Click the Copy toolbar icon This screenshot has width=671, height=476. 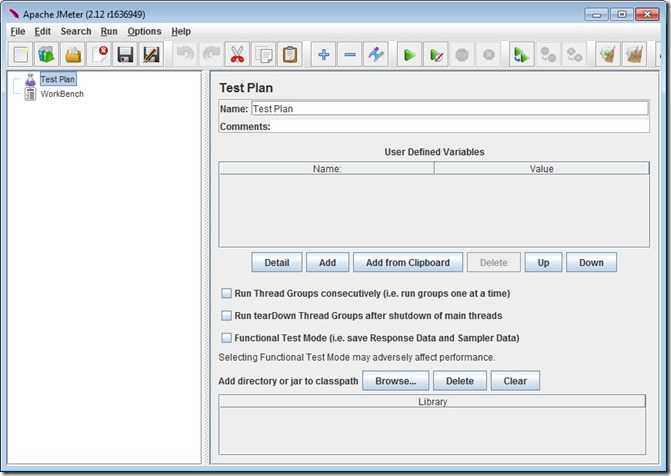click(264, 54)
